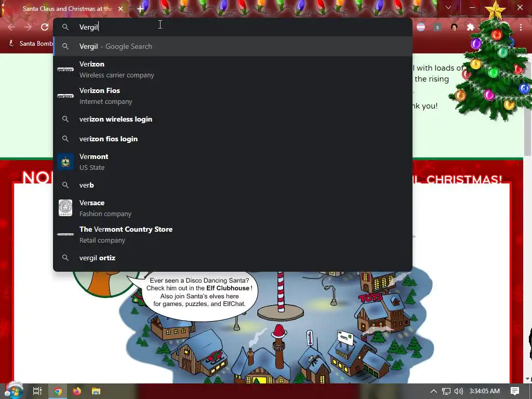
Task: Open File Explorer from taskbar
Action: point(96,391)
